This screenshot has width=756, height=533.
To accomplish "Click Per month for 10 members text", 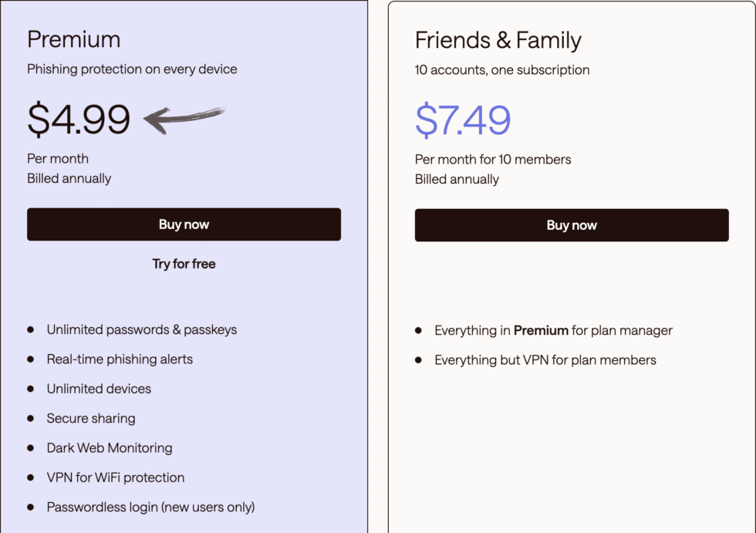I will (493, 160).
